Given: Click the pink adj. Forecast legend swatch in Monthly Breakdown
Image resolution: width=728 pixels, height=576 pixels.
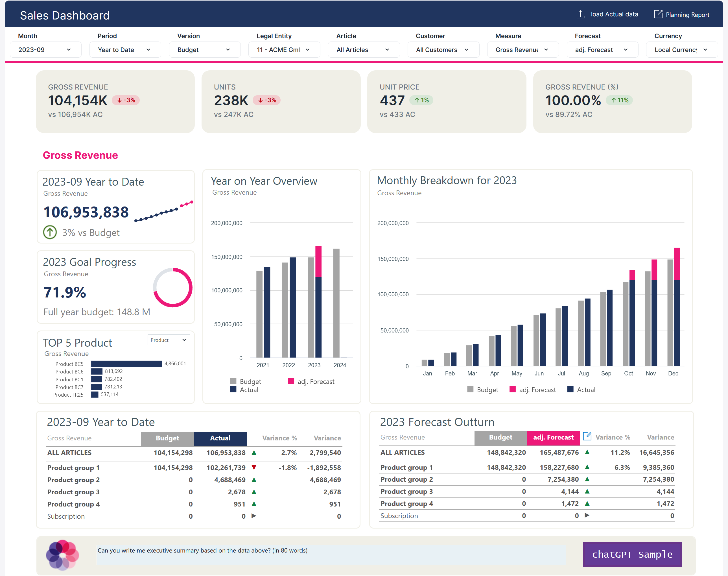Looking at the screenshot, I should pyautogui.click(x=512, y=390).
